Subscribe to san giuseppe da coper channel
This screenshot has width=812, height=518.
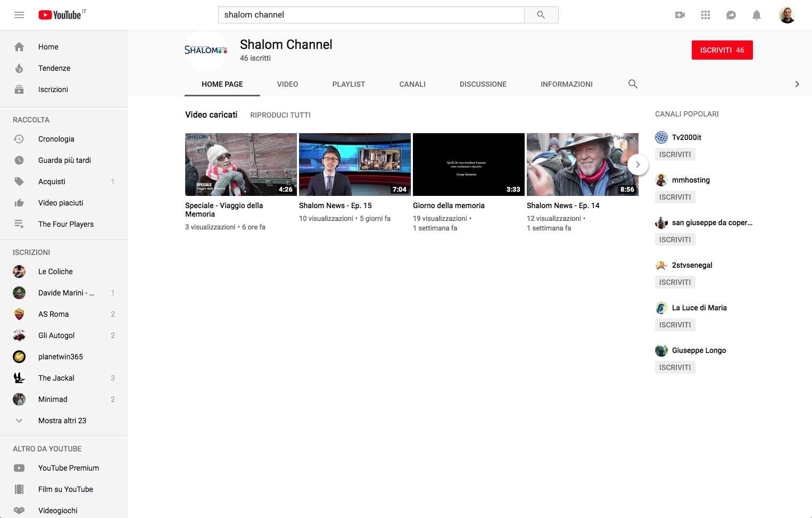(x=675, y=240)
